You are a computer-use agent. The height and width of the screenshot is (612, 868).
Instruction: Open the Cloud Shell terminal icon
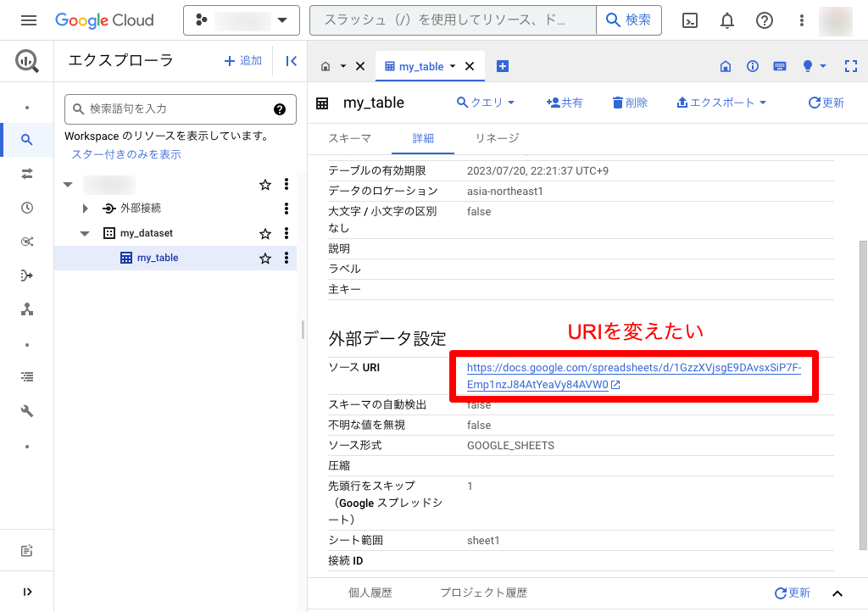[x=690, y=20]
